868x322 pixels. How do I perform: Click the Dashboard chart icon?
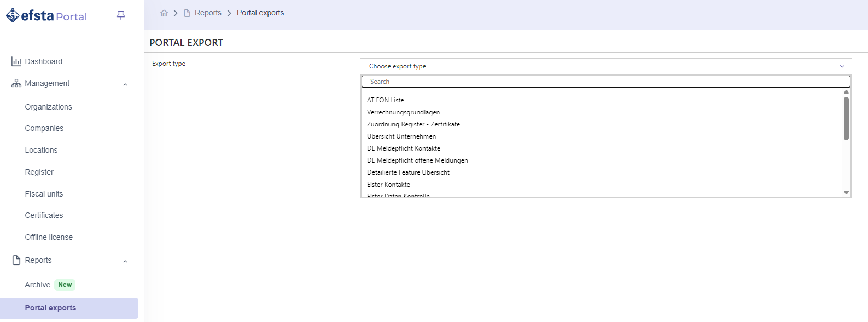coord(16,61)
